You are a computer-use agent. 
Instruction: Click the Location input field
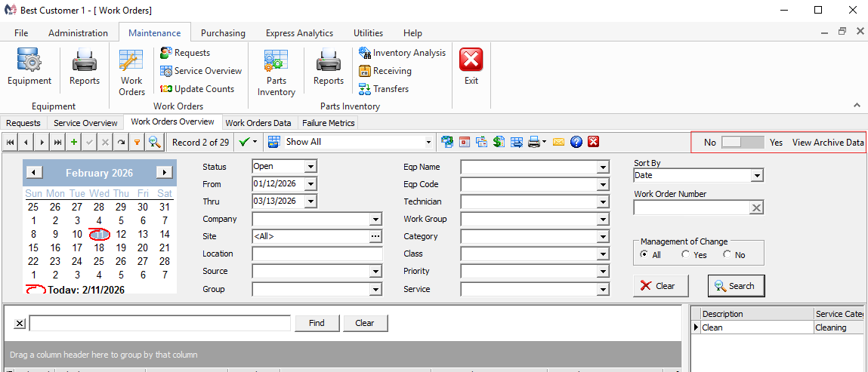317,254
